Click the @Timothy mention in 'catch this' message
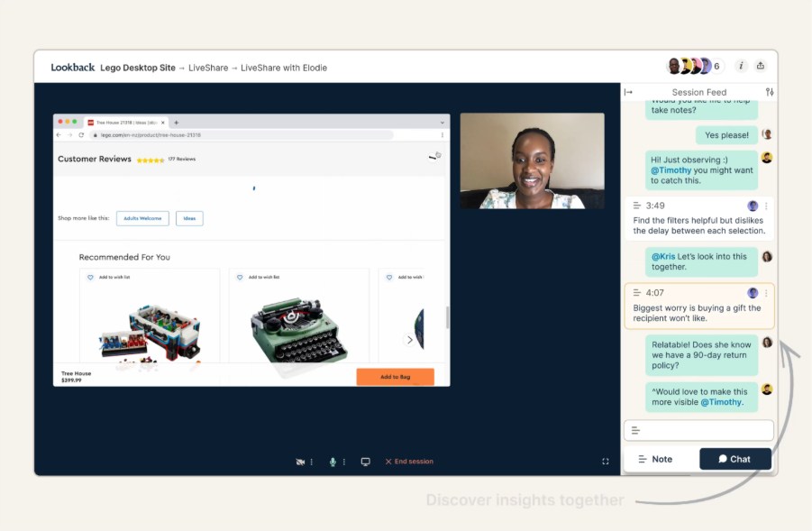 click(671, 170)
